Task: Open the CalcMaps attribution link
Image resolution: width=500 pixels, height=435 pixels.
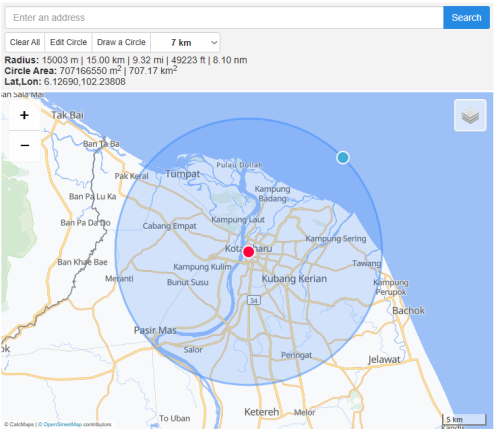Action: click(19, 424)
